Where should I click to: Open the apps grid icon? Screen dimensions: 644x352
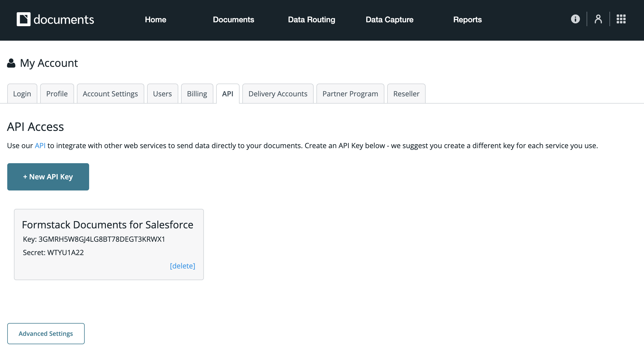click(621, 19)
